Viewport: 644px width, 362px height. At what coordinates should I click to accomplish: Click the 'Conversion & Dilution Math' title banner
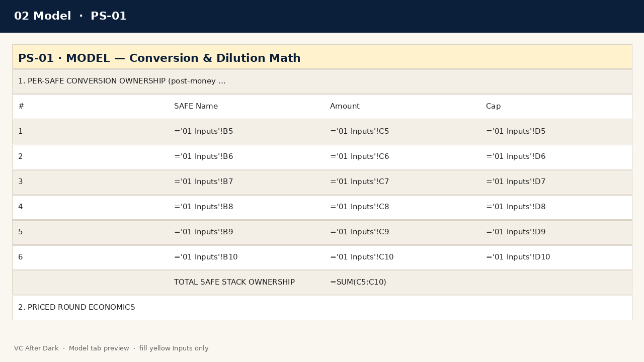point(322,57)
